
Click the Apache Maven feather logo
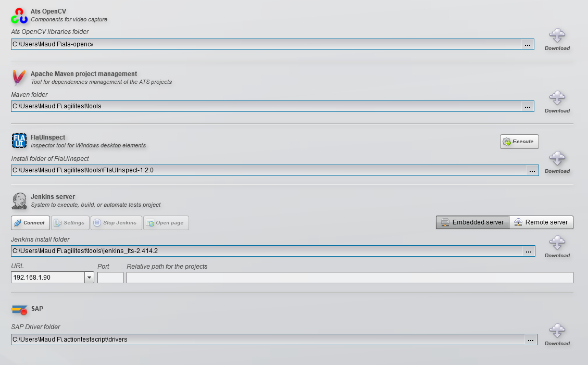pos(19,78)
